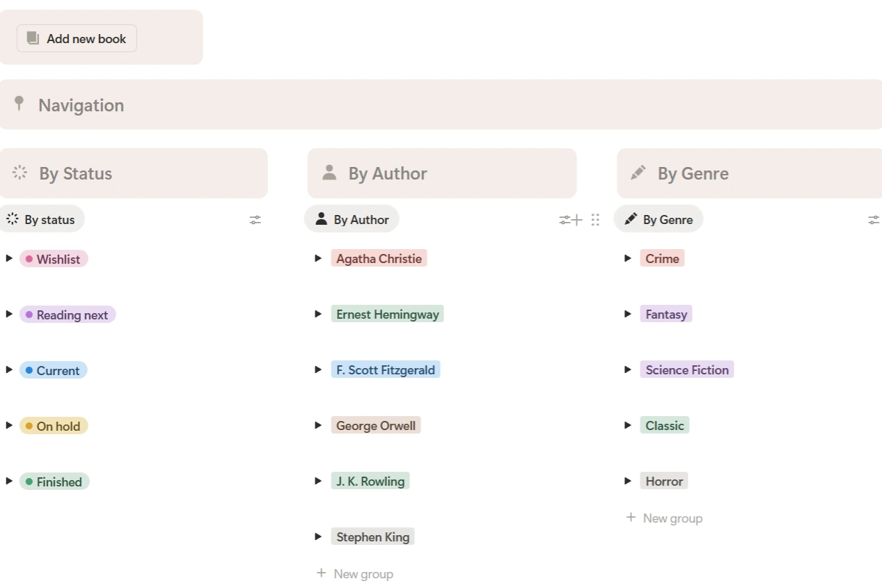Click the Navigation heading text
882x588 pixels.
(x=81, y=105)
